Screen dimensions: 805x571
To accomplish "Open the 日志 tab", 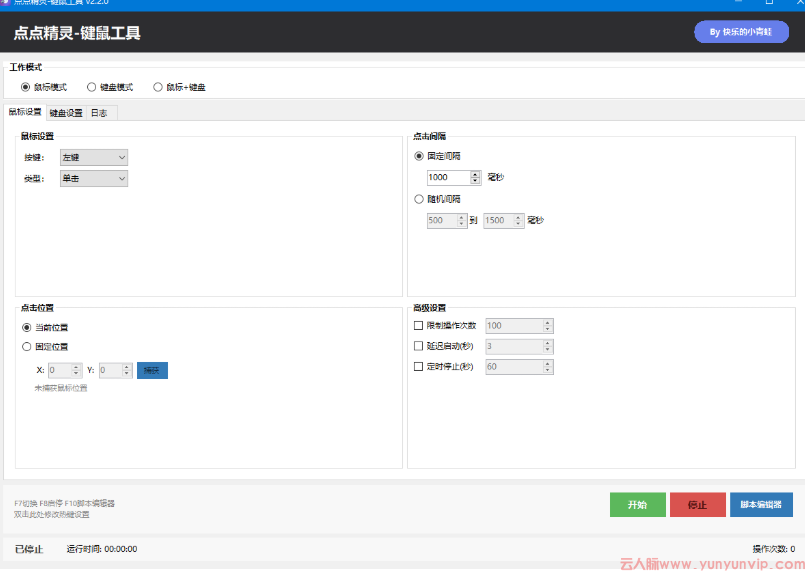I will coord(99,113).
